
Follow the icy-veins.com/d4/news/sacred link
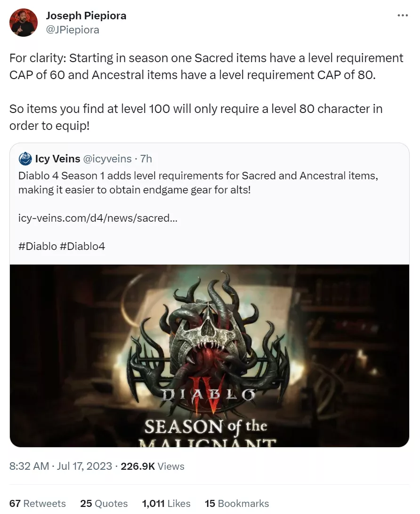click(98, 218)
